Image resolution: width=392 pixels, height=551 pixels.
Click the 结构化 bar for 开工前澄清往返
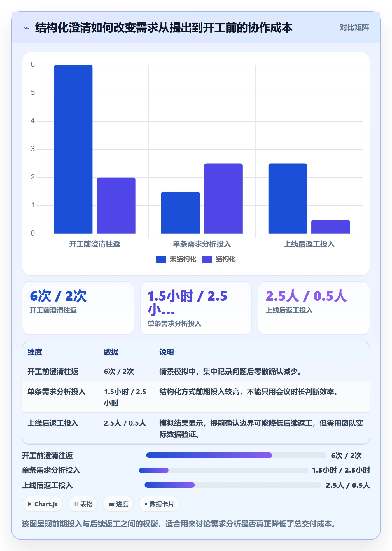tap(116, 206)
